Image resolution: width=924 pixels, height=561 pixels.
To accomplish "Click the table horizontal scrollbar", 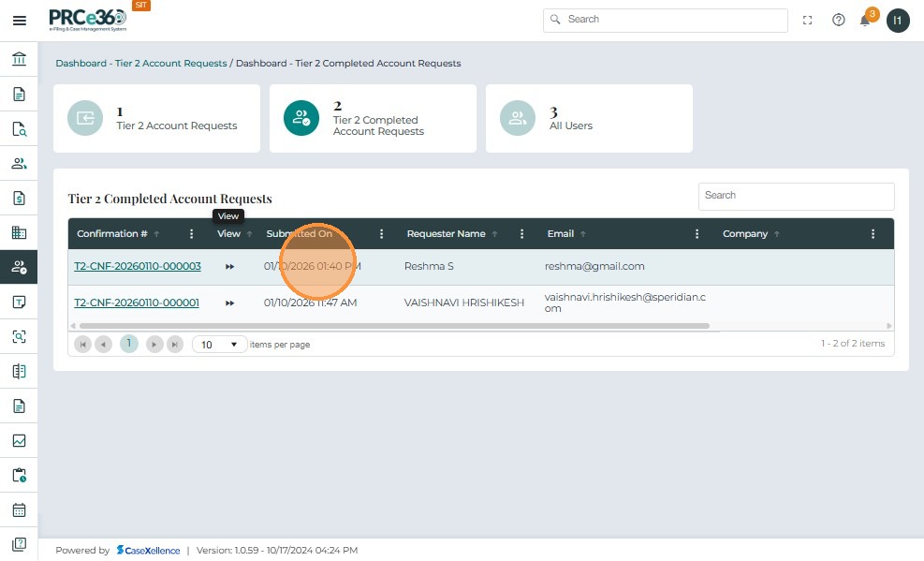I will tap(393, 326).
